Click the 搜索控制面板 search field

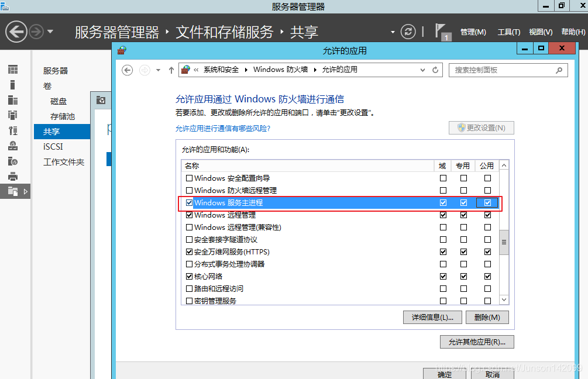point(508,70)
